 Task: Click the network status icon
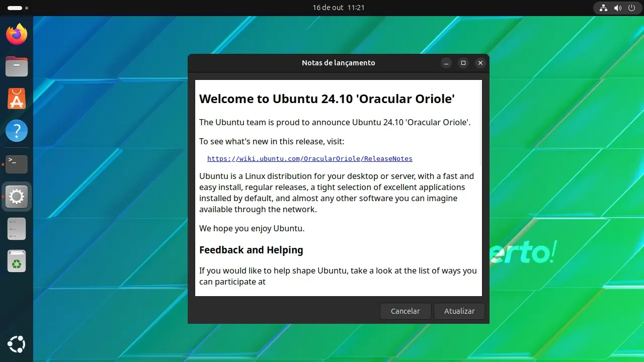[x=603, y=8]
